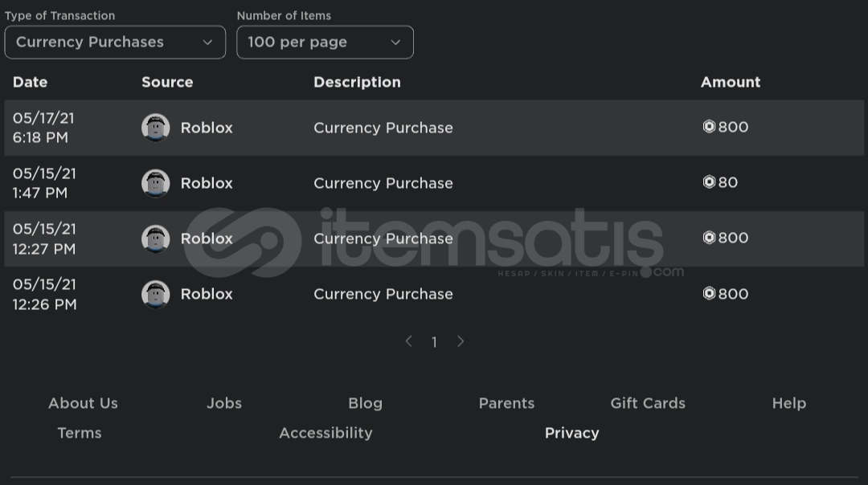Screen dimensions: 868x485
Task: Open the Type of Transaction dropdown
Action: click(115, 43)
